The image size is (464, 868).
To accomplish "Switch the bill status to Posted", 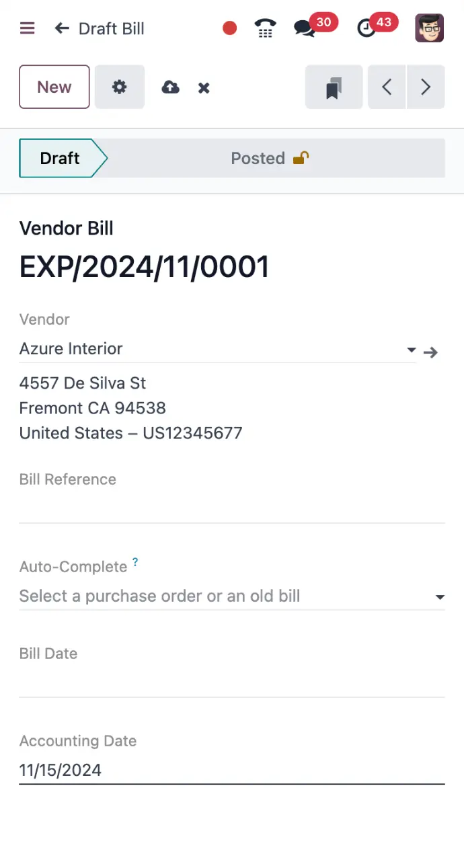I will click(258, 158).
